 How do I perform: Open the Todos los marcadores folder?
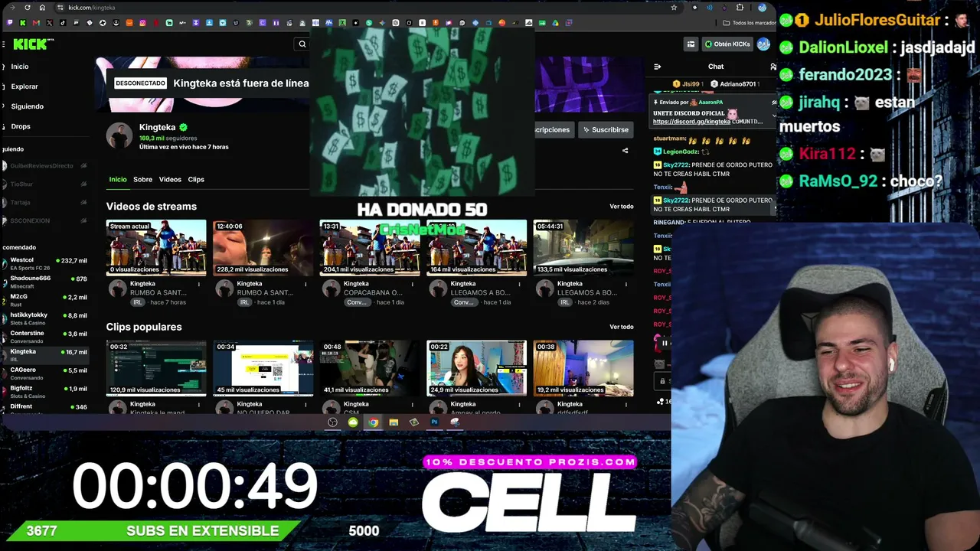[x=748, y=23]
